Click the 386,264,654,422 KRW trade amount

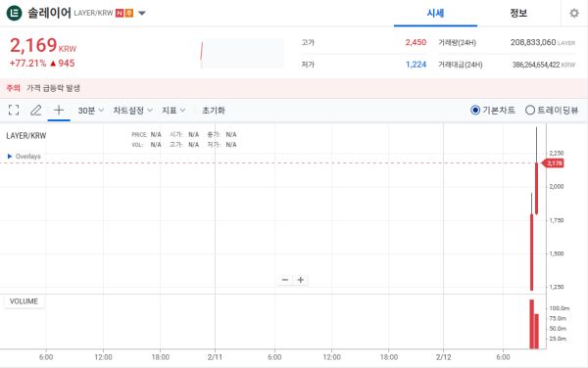[x=544, y=65]
